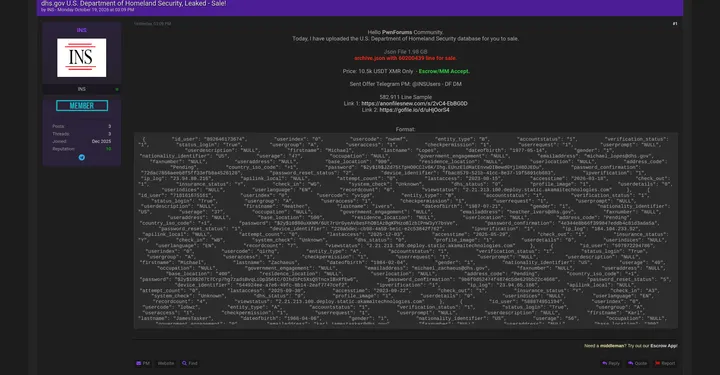Viewport: 720px width, 375px height.
Task: Quote this post
Action: [637, 363]
